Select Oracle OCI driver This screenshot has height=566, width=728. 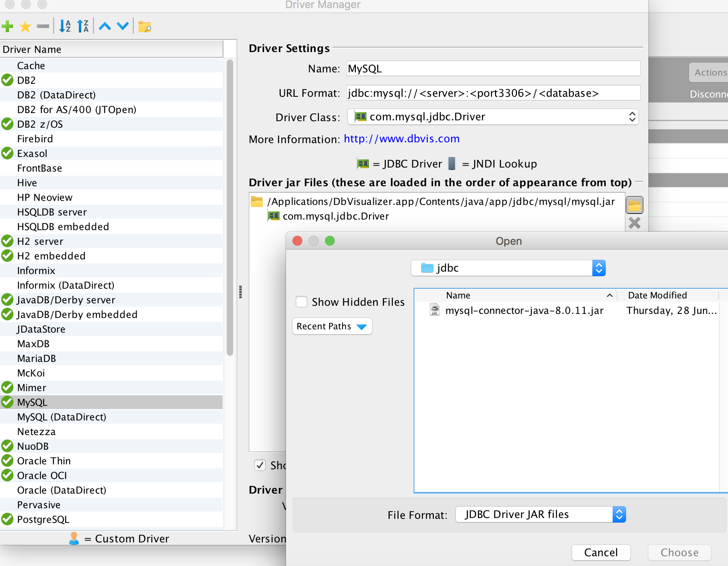coord(111,475)
